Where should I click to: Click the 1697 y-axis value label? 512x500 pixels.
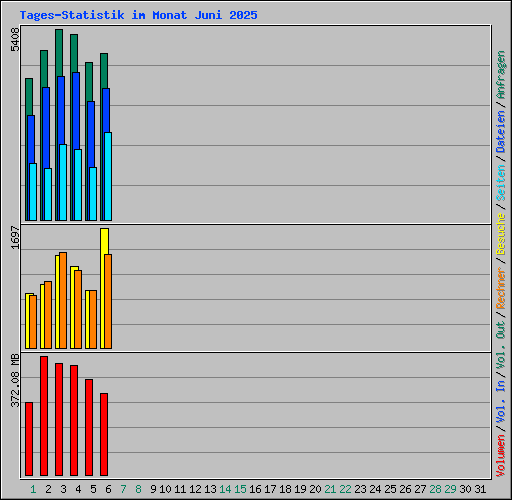[15, 237]
